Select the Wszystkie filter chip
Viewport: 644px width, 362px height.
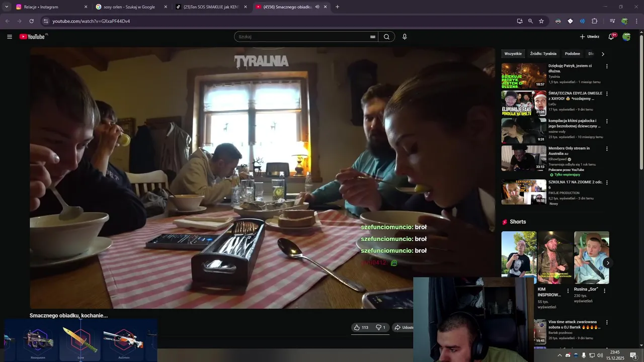tap(513, 54)
